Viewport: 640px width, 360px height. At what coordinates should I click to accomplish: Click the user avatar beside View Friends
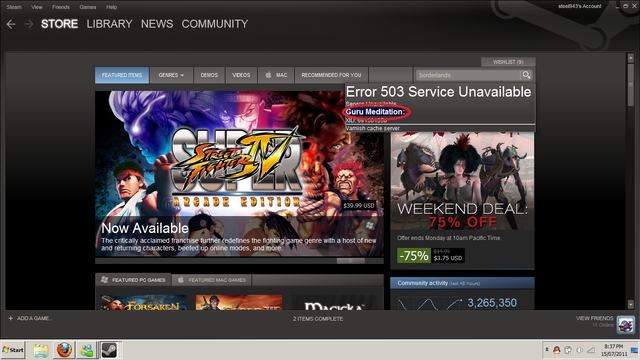pos(625,324)
